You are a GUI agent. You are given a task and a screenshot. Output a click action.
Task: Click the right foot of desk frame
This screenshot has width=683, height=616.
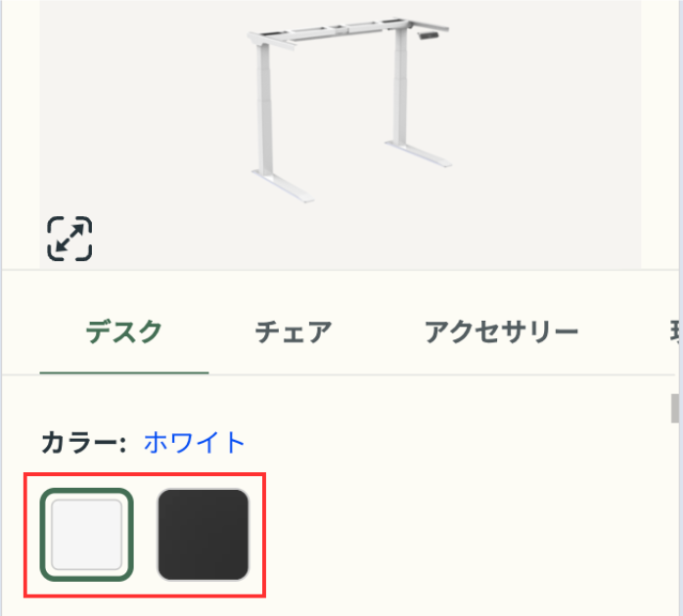(417, 156)
